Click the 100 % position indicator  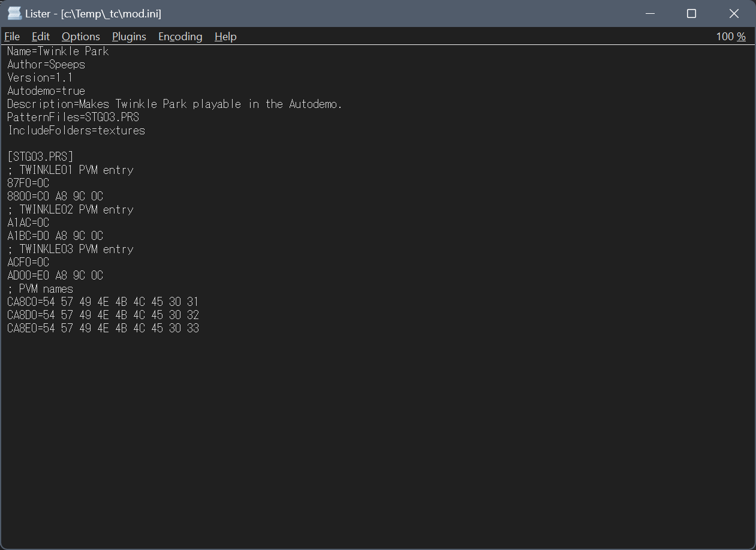[x=730, y=37]
